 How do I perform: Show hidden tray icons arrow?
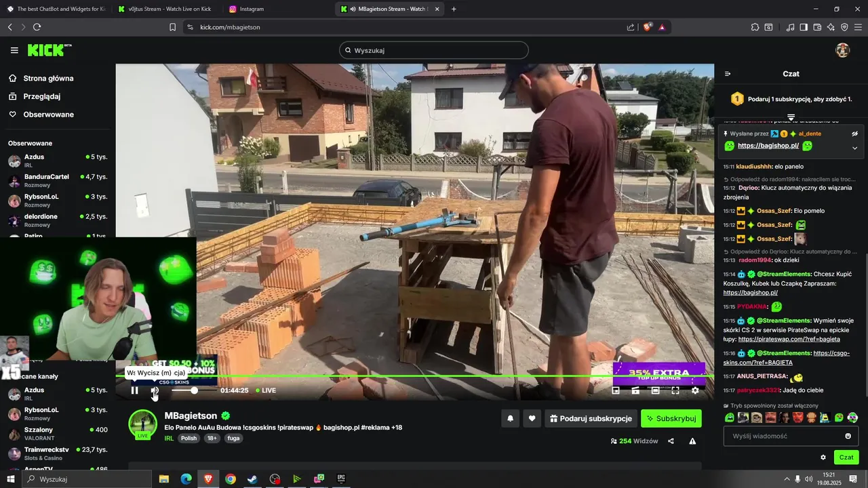point(787,479)
